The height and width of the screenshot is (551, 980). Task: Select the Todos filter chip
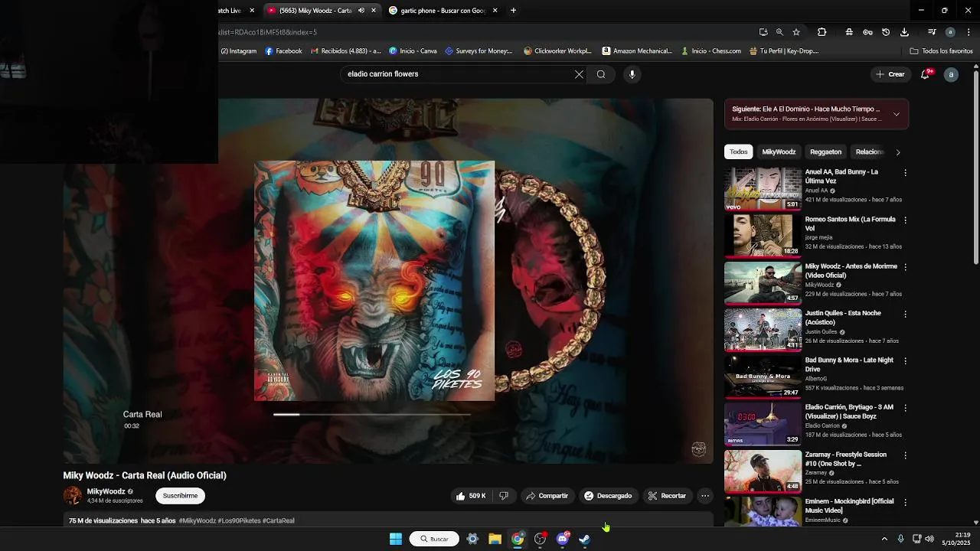point(738,152)
